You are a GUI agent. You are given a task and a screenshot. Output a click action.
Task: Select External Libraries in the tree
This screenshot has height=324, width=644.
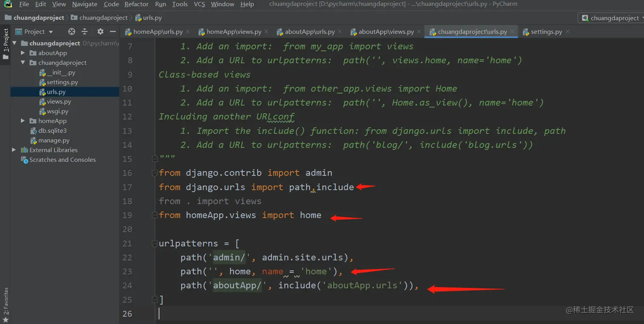click(x=53, y=150)
